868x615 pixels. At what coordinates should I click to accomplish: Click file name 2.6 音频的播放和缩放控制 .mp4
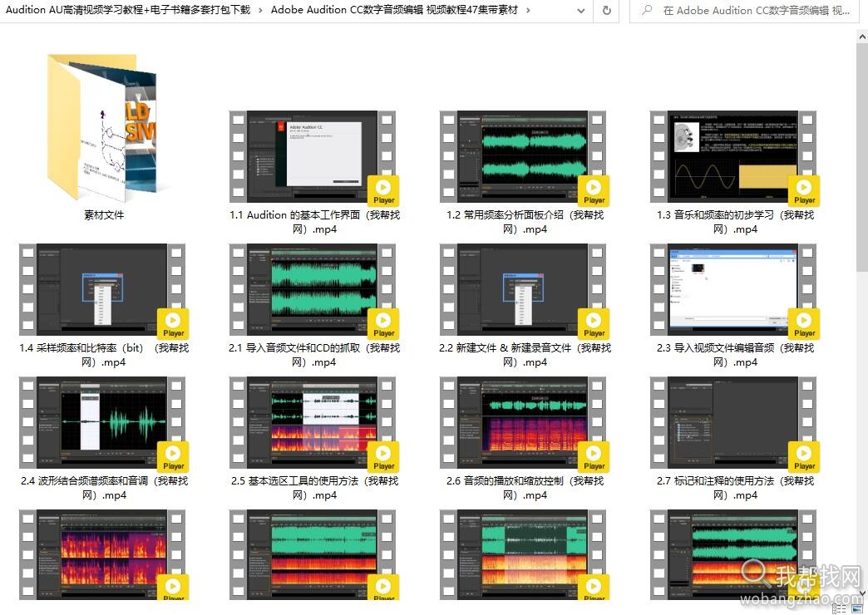tap(525, 488)
